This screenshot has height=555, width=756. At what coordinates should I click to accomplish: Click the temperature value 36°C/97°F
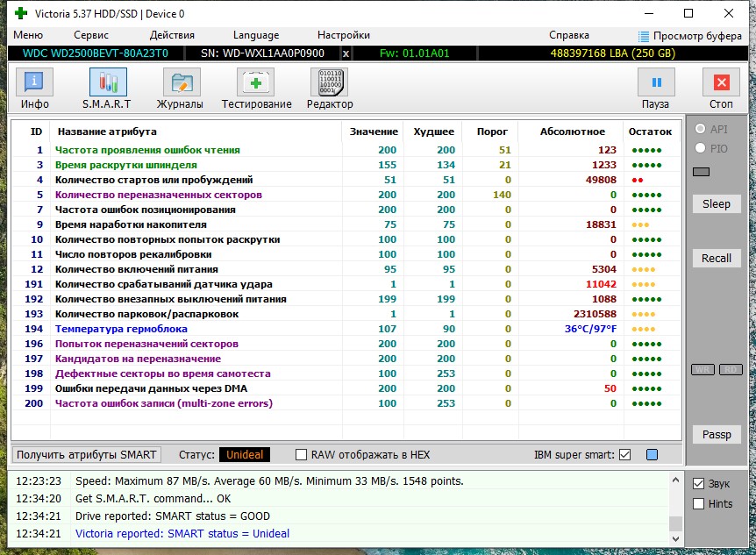(x=590, y=329)
